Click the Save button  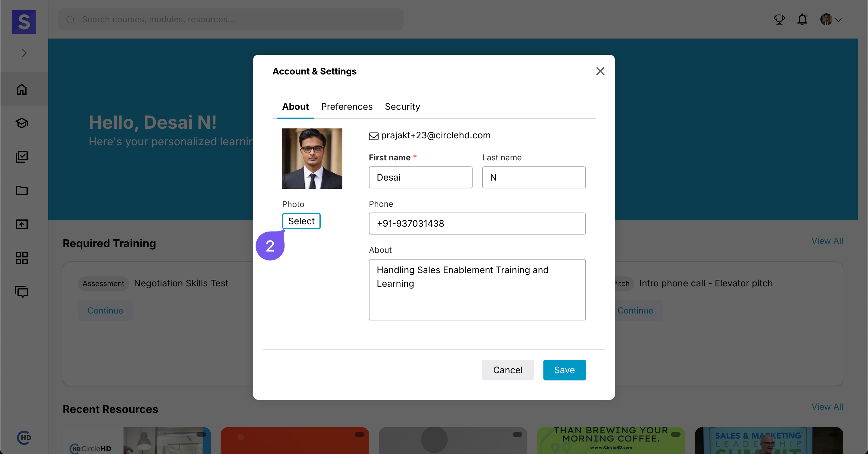[x=564, y=370]
